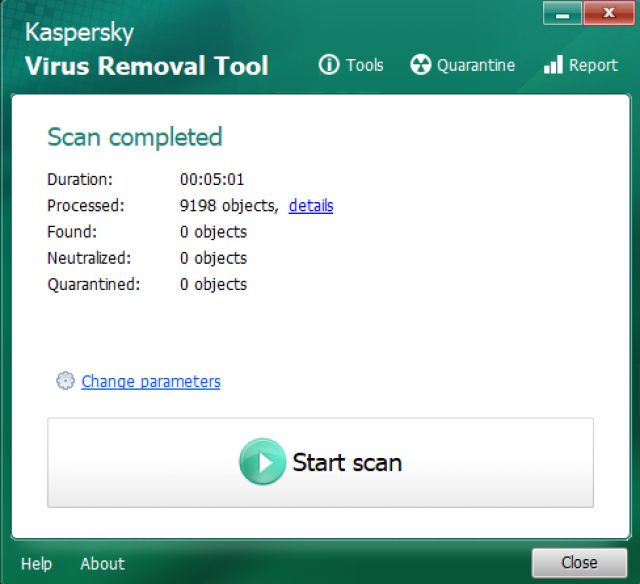Click the Scan completed heading

point(135,137)
